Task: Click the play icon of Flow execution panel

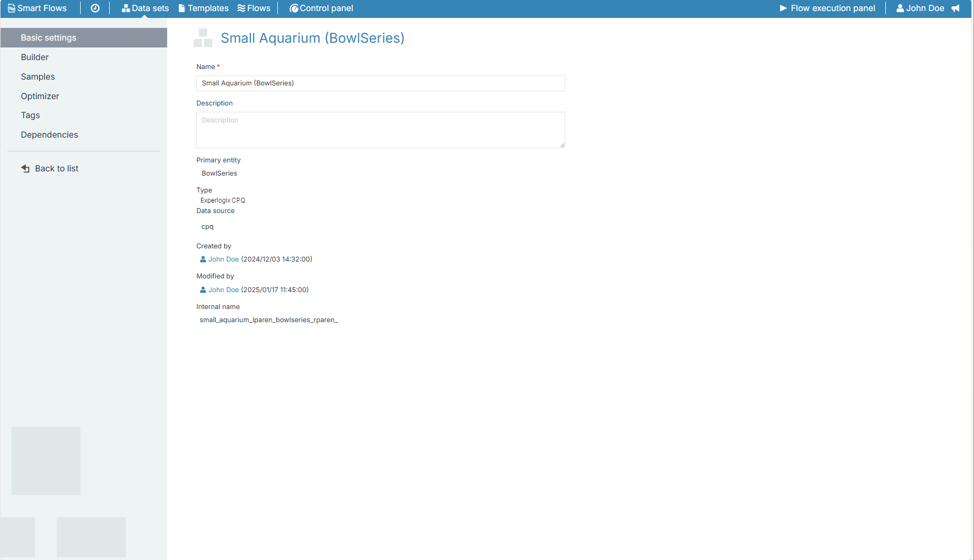Action: pyautogui.click(x=783, y=8)
